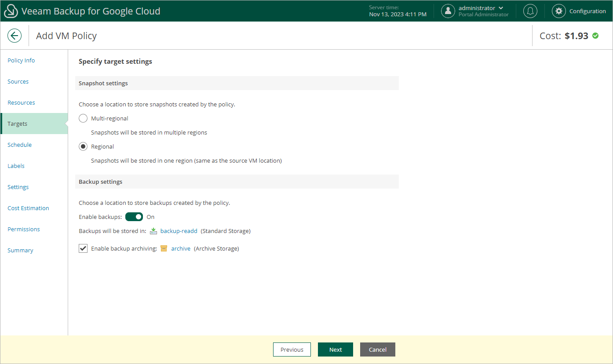Viewport: 613px width, 364px height.
Task: Go back using the arrow icon
Action: [15, 36]
